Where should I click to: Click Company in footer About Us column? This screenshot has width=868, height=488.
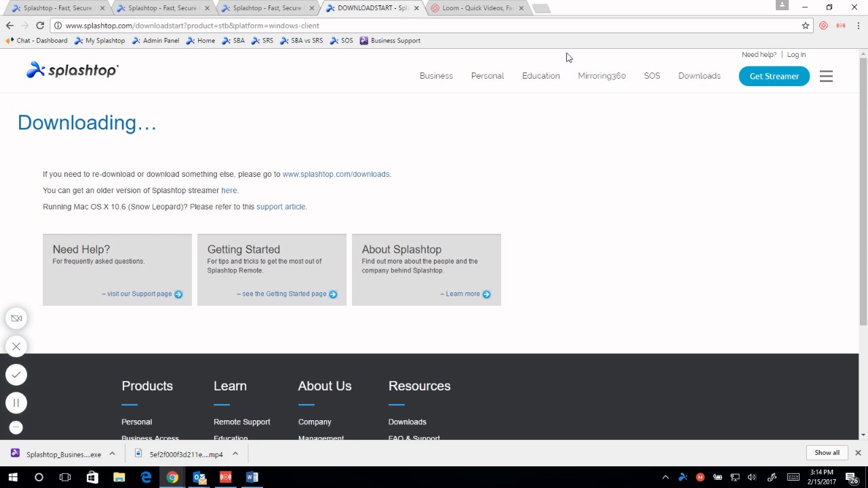click(x=315, y=422)
